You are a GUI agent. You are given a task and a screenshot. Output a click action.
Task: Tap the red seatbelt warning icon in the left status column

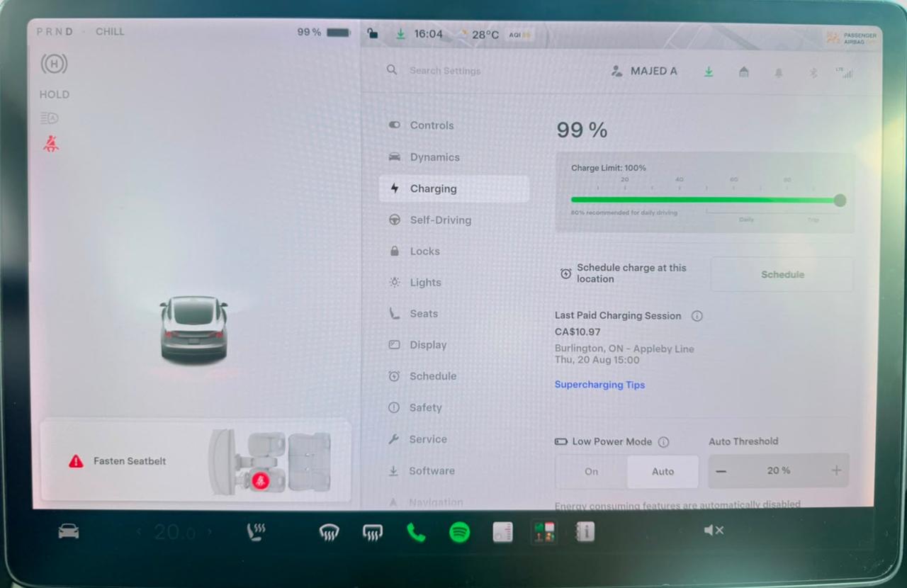pos(50,145)
